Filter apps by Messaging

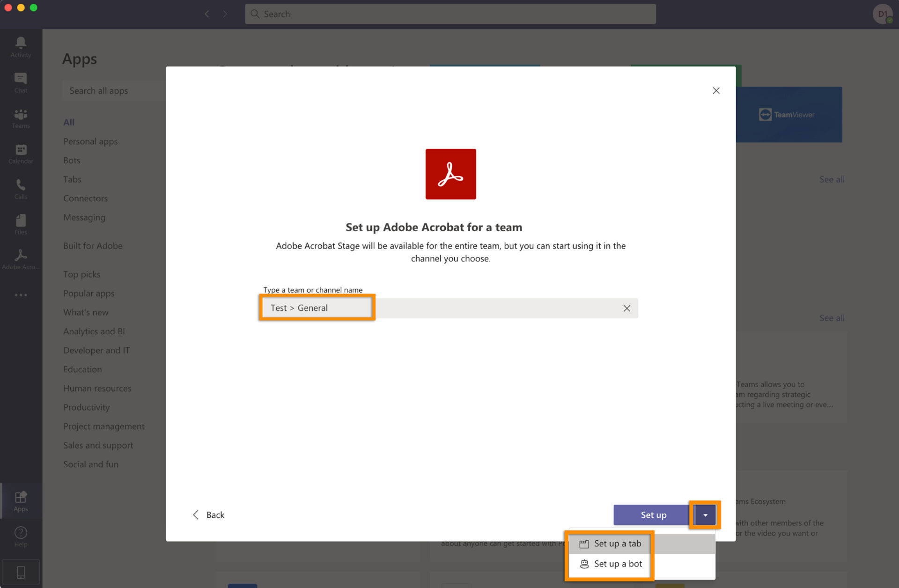point(84,217)
